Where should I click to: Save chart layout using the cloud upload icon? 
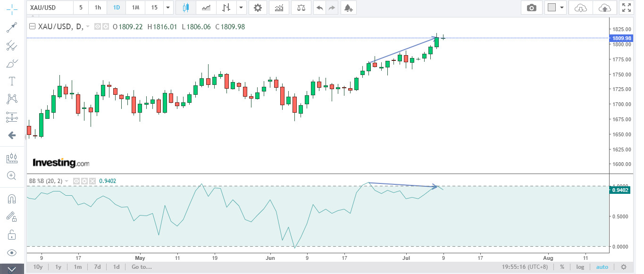604,8
